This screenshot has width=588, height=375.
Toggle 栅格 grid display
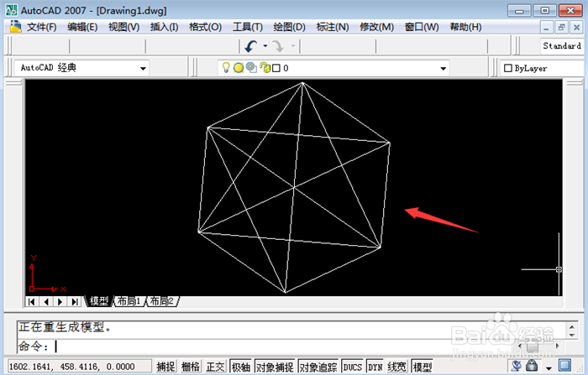(191, 367)
